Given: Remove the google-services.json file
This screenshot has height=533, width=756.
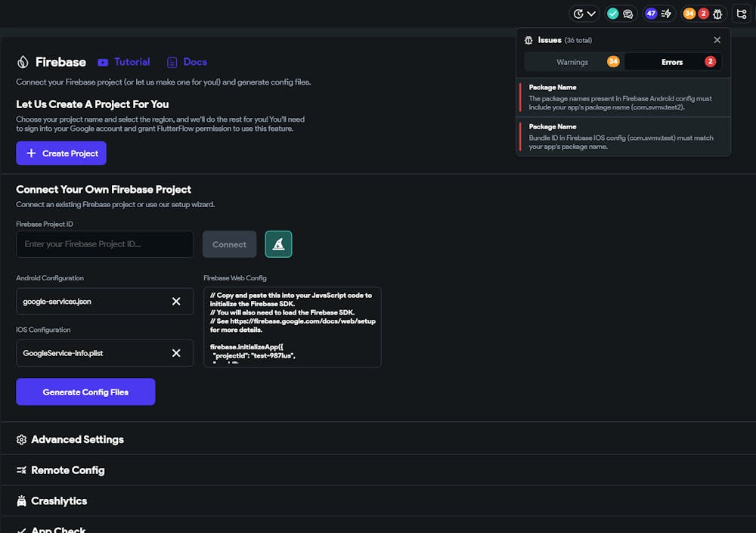Looking at the screenshot, I should [176, 302].
